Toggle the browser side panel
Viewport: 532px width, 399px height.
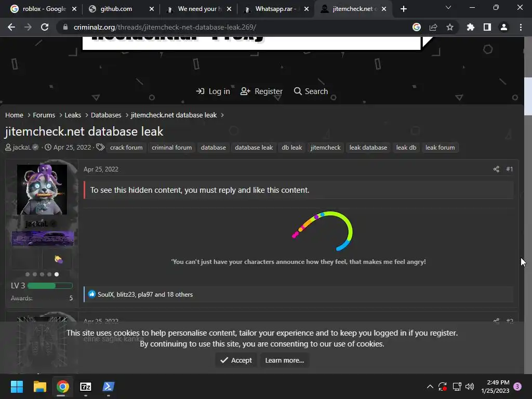tap(487, 27)
